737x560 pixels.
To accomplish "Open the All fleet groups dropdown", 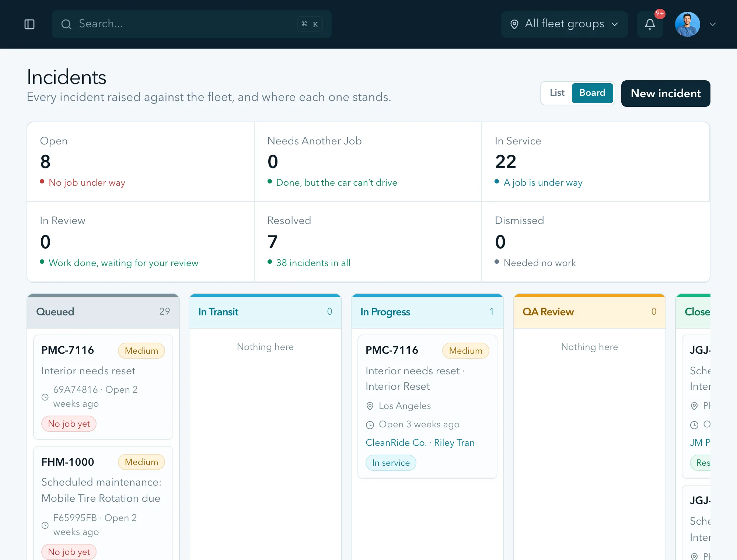I will [564, 24].
